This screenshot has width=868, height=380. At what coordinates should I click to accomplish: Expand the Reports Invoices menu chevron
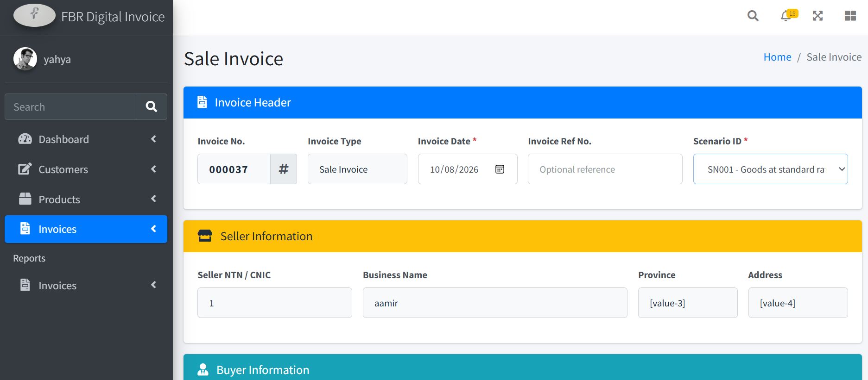(x=153, y=285)
